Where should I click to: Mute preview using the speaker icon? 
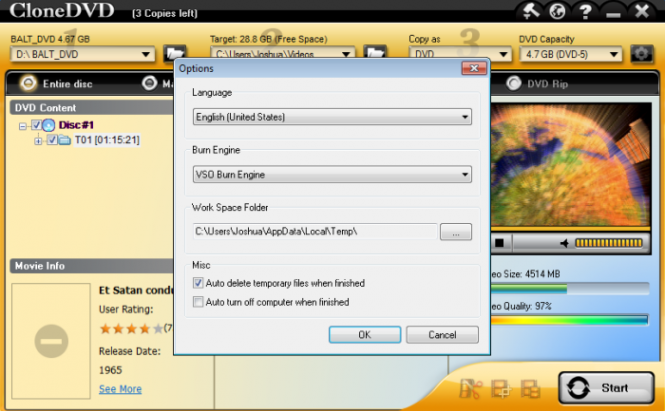pos(564,243)
